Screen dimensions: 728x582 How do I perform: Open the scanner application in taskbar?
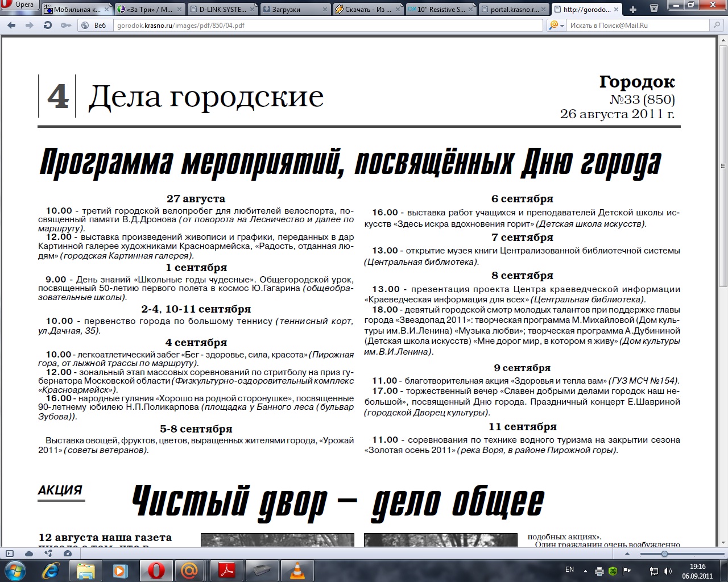click(x=262, y=571)
